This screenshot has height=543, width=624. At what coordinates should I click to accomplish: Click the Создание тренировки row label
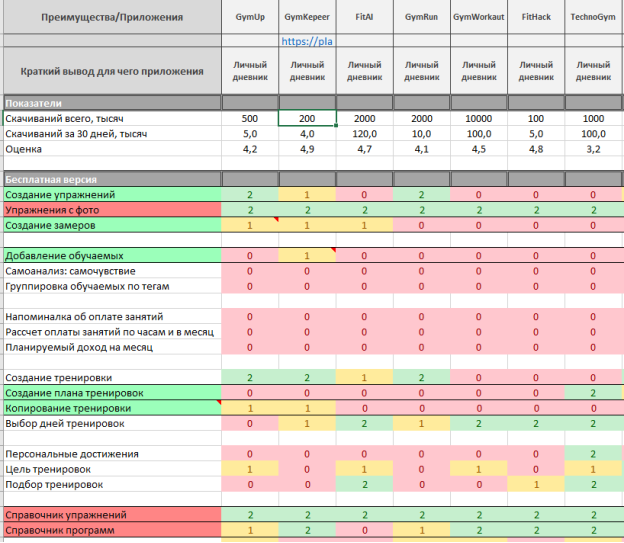coord(58,378)
